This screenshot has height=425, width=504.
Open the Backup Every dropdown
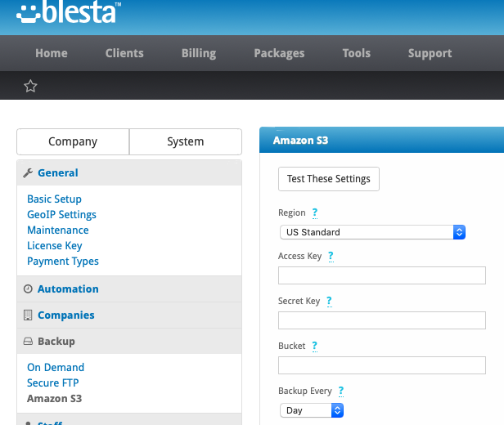click(312, 410)
